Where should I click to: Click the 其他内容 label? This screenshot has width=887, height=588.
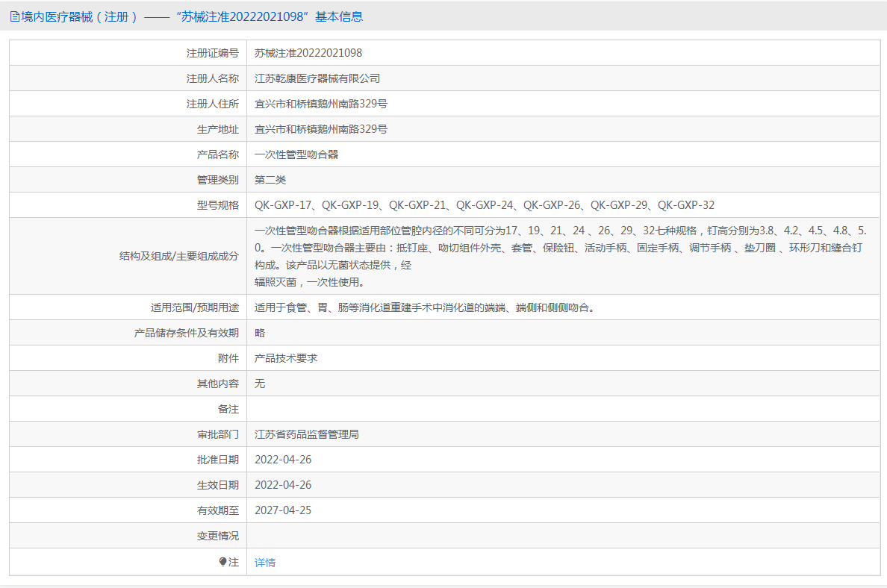click(218, 384)
